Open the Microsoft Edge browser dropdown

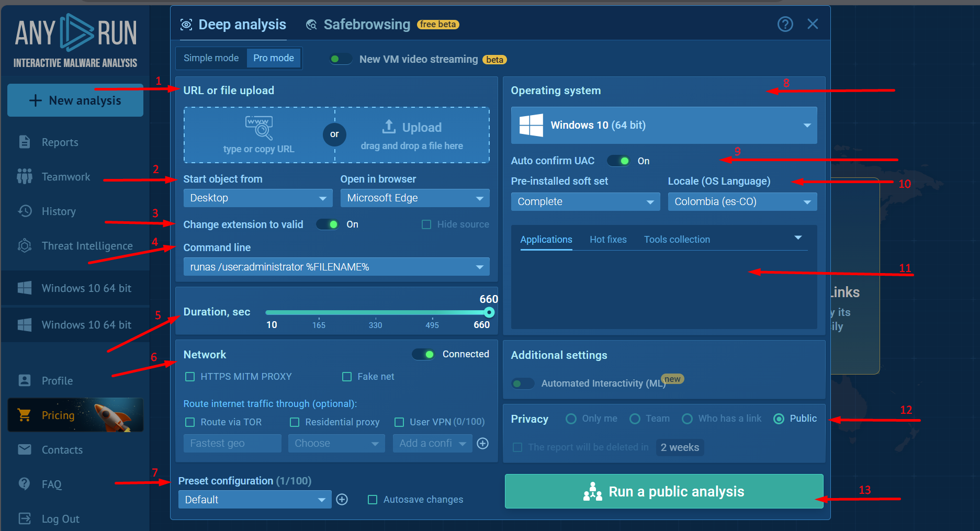[415, 198]
